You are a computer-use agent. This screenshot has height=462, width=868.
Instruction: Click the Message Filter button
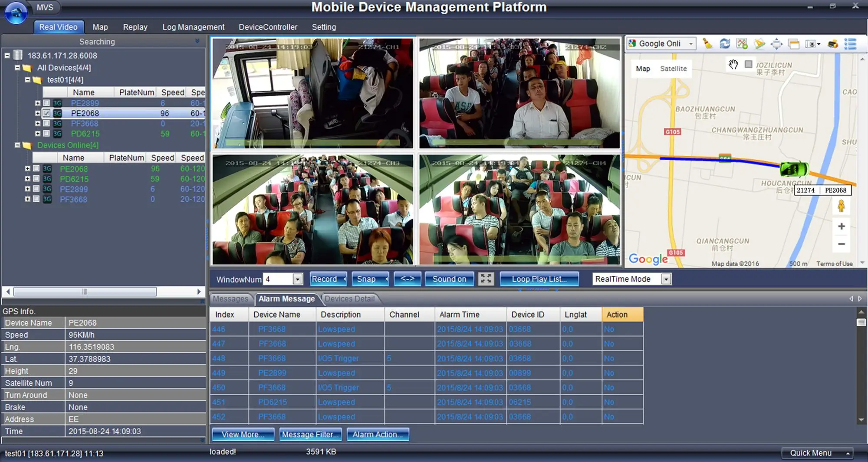(310, 434)
